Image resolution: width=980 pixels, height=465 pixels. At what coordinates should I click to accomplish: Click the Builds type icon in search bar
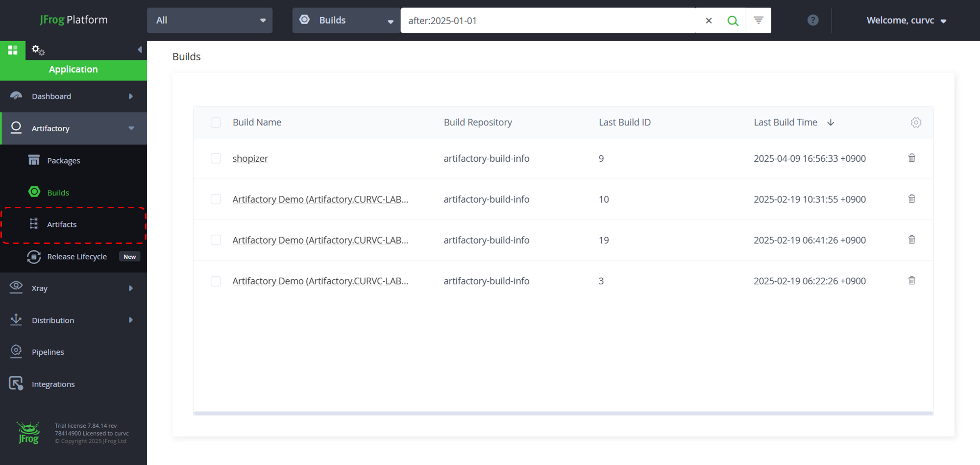[x=305, y=20]
